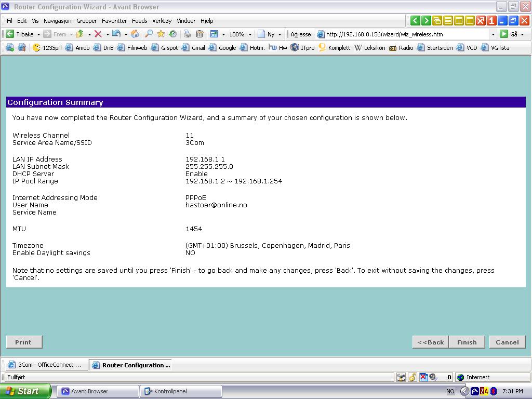Expand the Gå button dropdown arrow
532x399 pixels.
pos(523,34)
